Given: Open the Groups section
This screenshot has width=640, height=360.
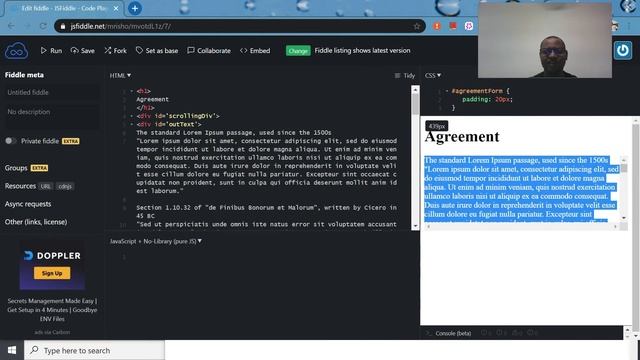Looking at the screenshot, I should pos(16,168).
